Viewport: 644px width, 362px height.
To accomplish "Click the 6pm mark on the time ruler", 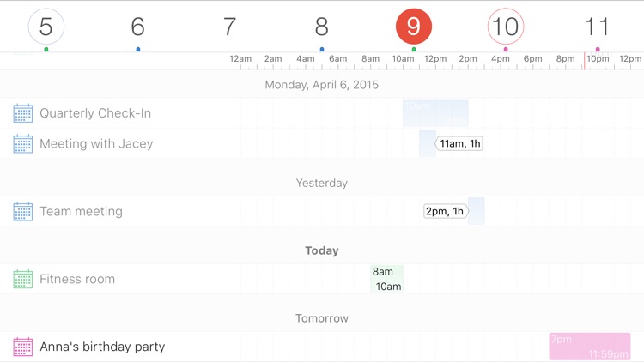I will 532,59.
